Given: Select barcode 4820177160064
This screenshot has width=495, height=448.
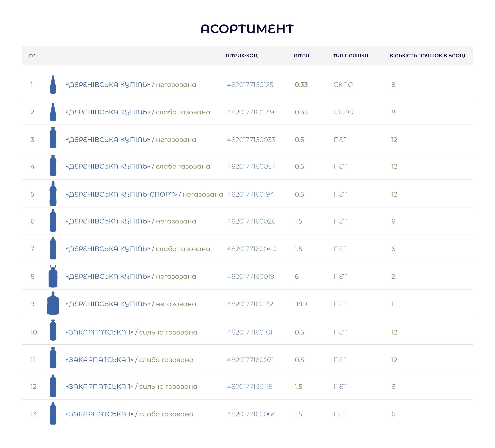Looking at the screenshot, I should pos(251,414).
